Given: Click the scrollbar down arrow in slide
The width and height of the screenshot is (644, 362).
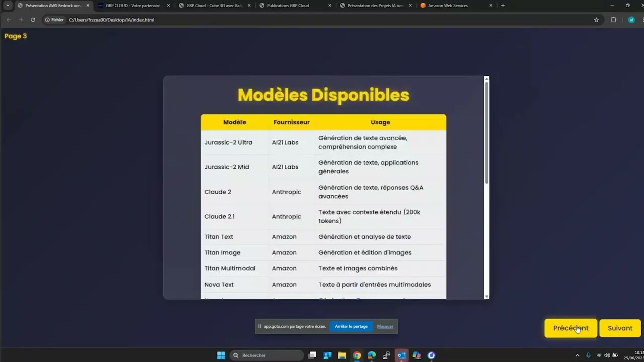Looking at the screenshot, I should (x=487, y=297).
